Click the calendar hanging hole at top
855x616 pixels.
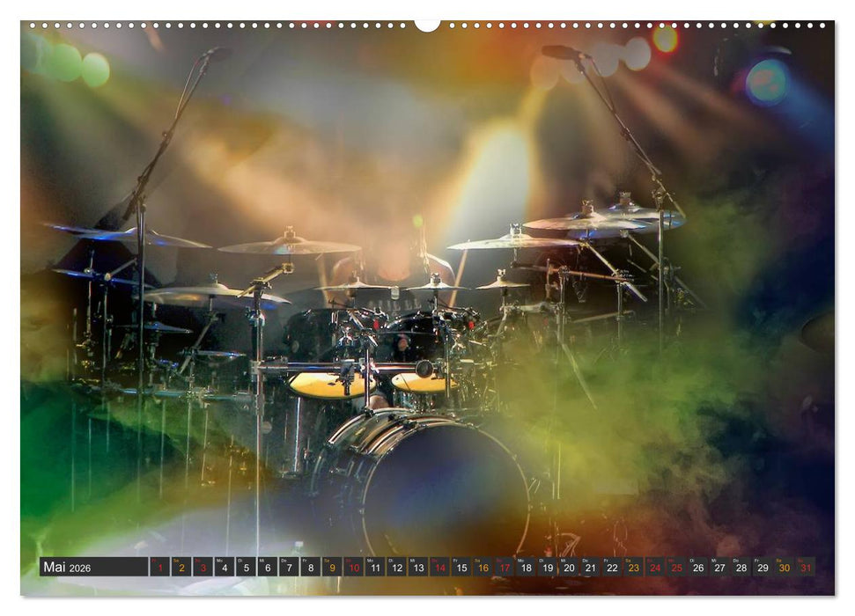click(427, 25)
